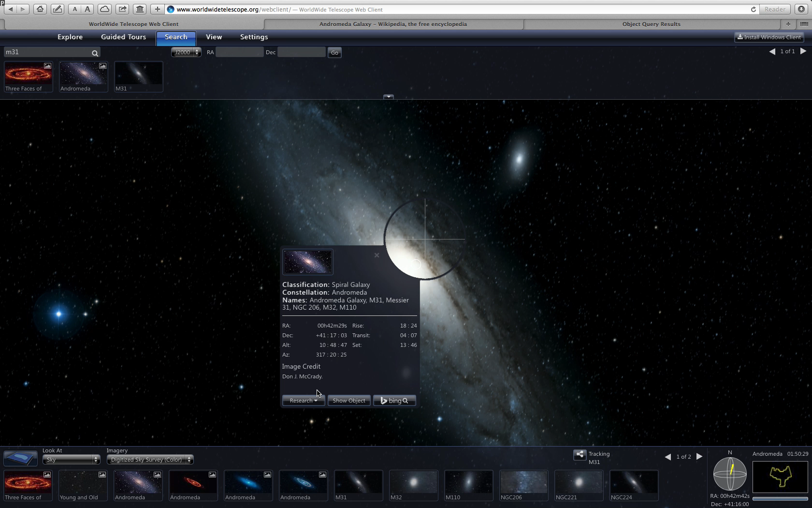
Task: Click the sky layer icon beside Look At
Action: tap(20, 458)
